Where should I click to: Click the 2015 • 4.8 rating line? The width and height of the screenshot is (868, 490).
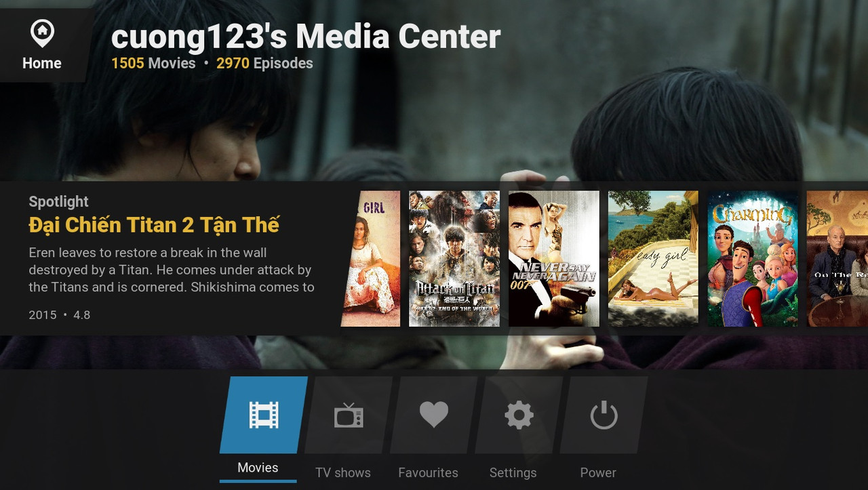coord(59,315)
